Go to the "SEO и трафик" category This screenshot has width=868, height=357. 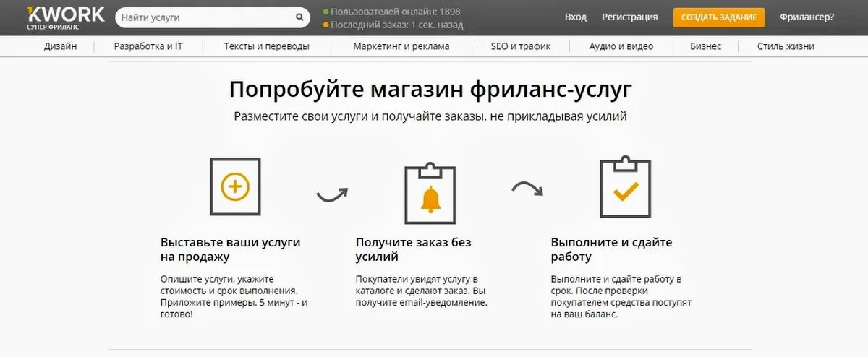point(521,46)
